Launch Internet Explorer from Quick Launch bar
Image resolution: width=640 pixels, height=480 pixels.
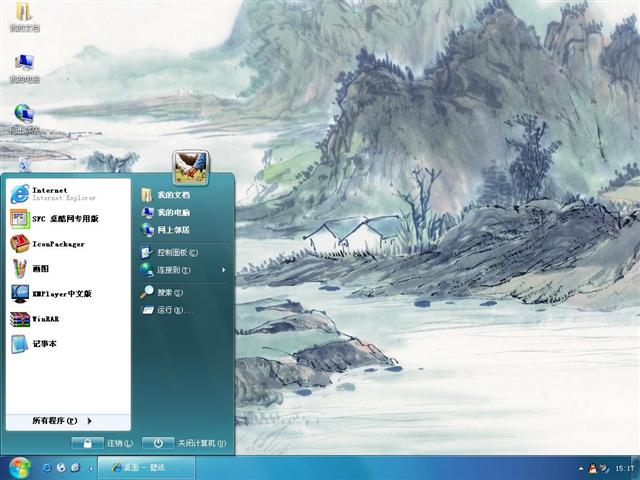point(47,468)
